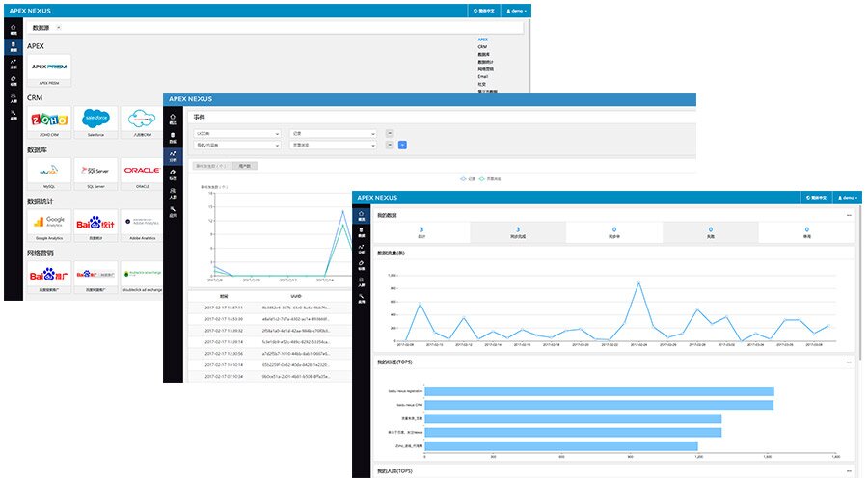This screenshot has width=868, height=482.
Task: Open database icon in dashboard window sidebar
Action: point(362,232)
